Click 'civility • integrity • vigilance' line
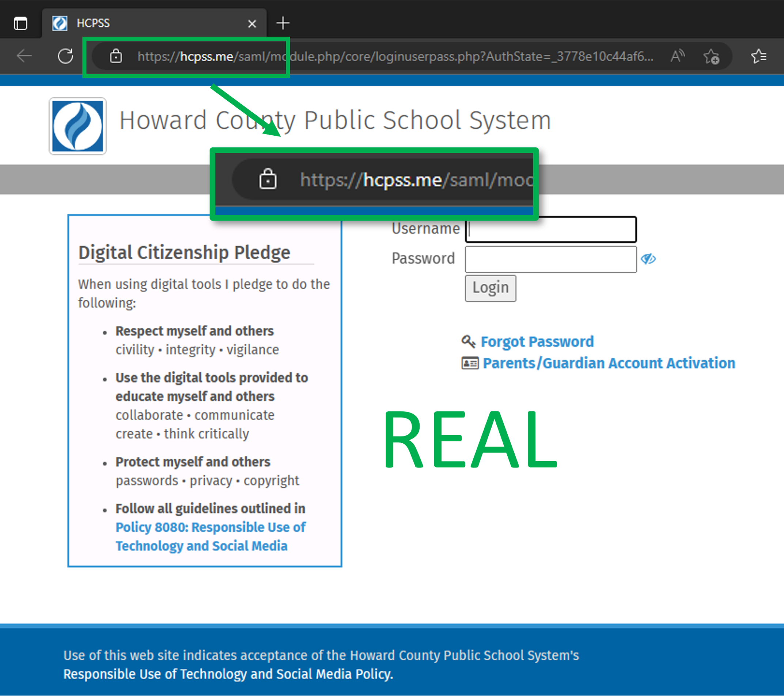The height and width of the screenshot is (697, 784). click(197, 350)
